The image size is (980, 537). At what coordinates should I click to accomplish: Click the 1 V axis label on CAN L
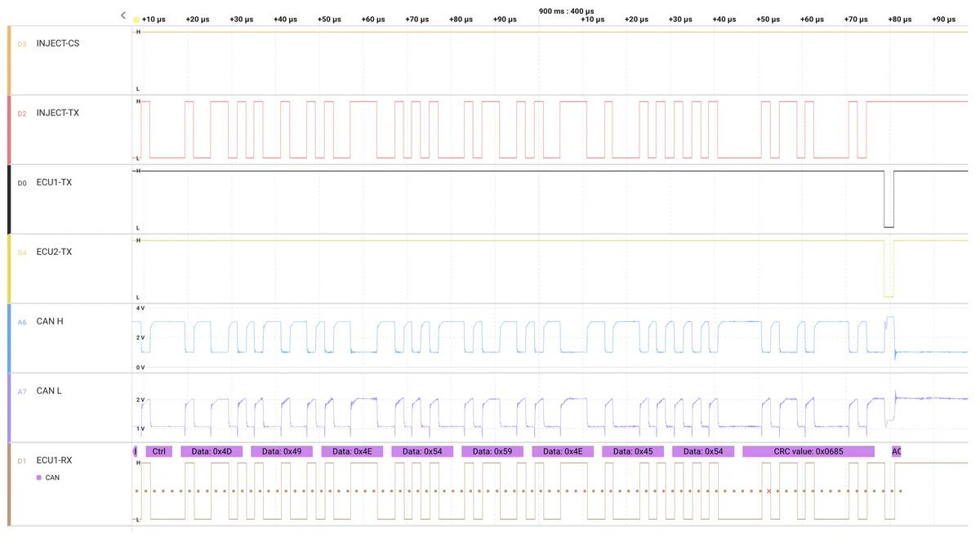[139, 429]
